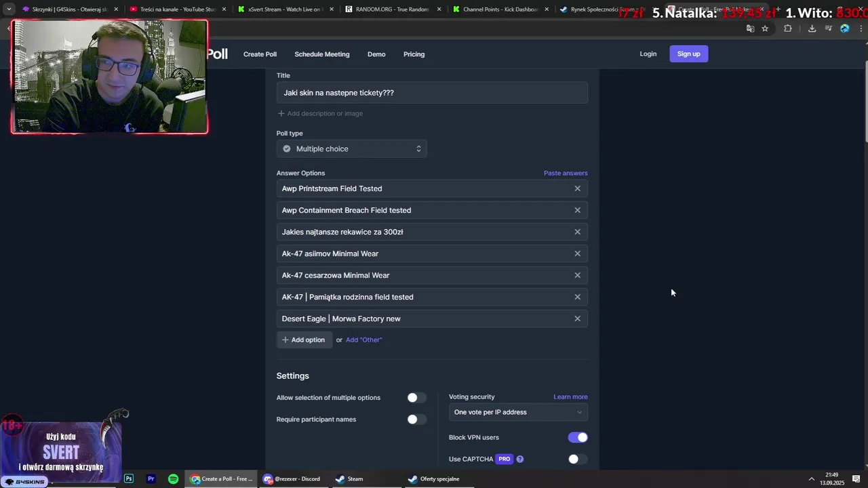Click the poll Title input field
The image size is (868, 488).
coord(432,93)
